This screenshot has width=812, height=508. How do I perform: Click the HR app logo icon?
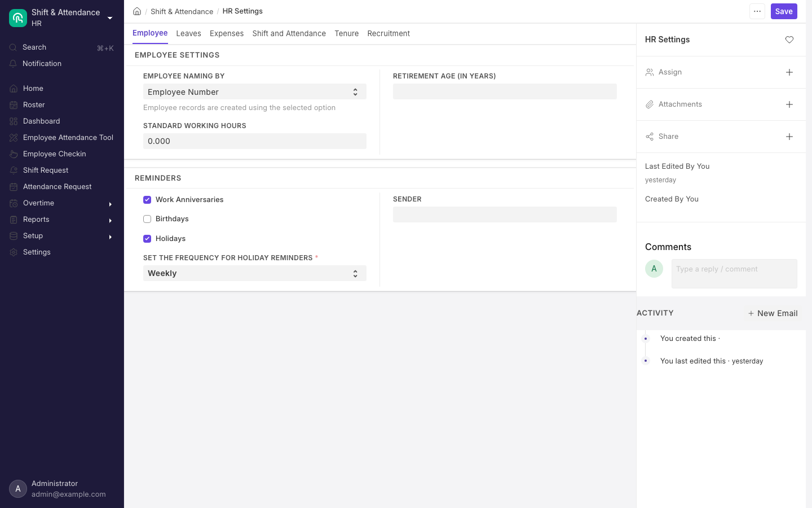(x=18, y=18)
